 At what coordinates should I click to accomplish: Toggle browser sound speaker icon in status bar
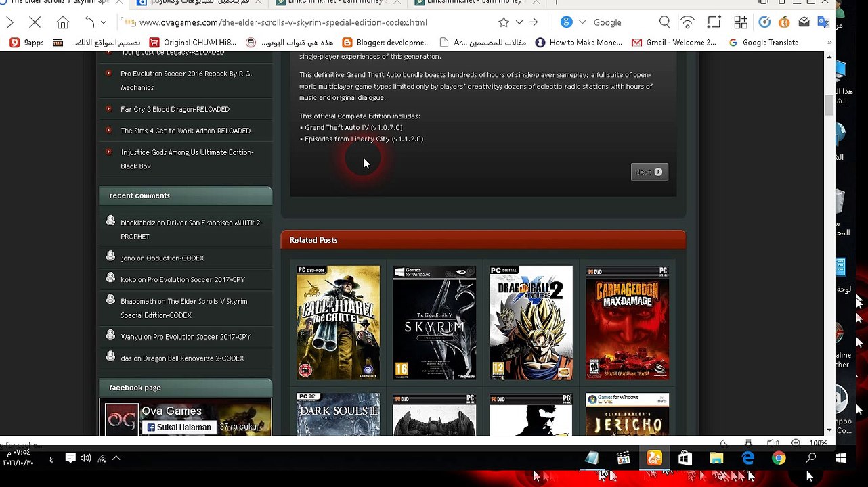772,443
